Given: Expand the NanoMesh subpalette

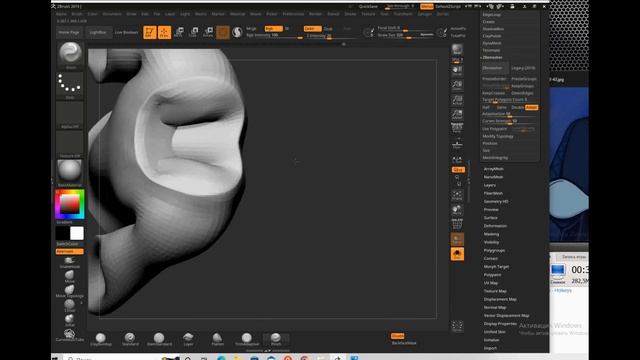Looking at the screenshot, I should (493, 177).
